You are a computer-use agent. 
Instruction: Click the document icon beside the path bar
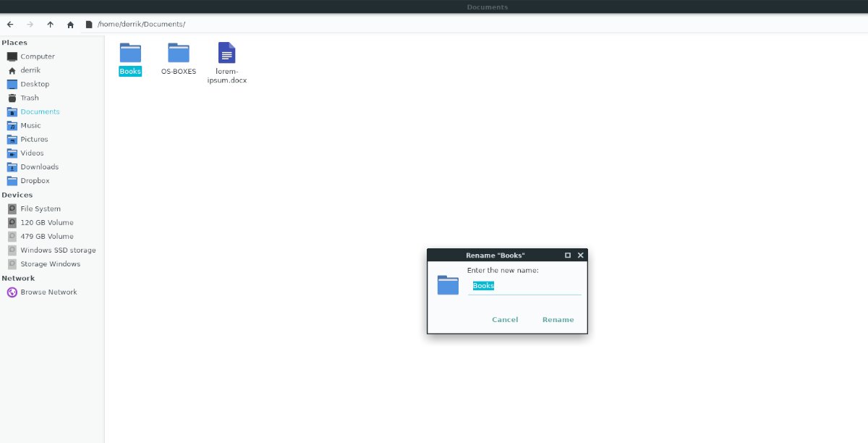89,24
